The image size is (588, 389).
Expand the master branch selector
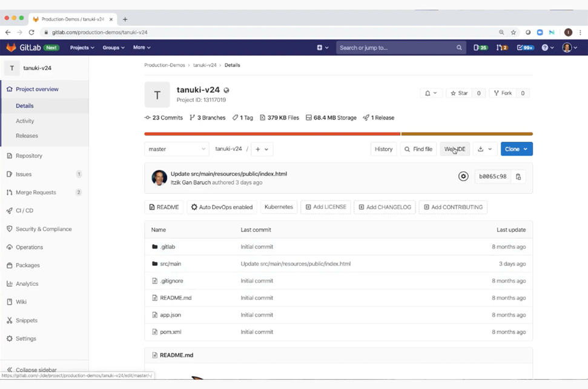(177, 149)
